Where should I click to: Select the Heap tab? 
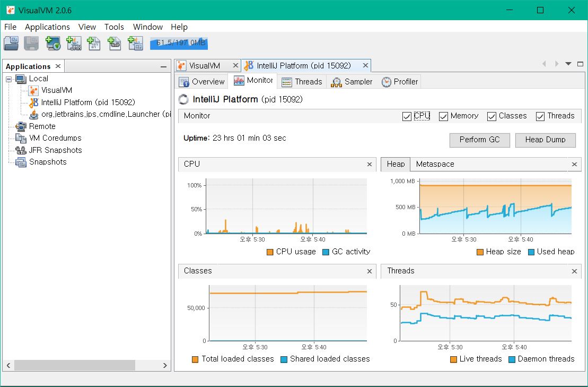[396, 164]
